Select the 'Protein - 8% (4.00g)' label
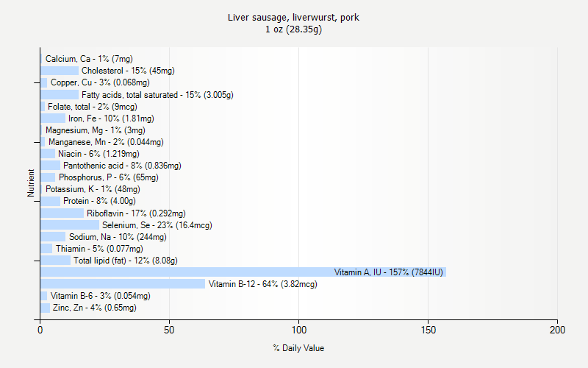The width and height of the screenshot is (588, 368). coord(99,201)
